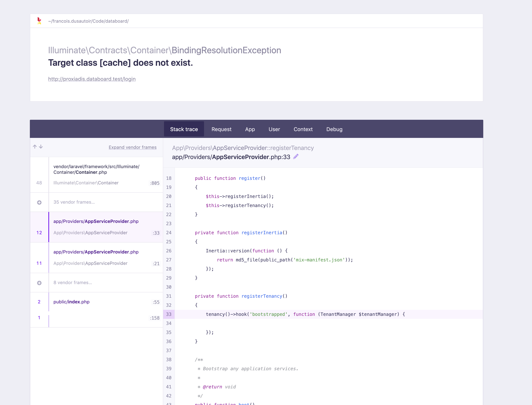The height and width of the screenshot is (405, 532).
Task: Open AppServiceProvider.php via pencil edit icon
Action: (296, 157)
